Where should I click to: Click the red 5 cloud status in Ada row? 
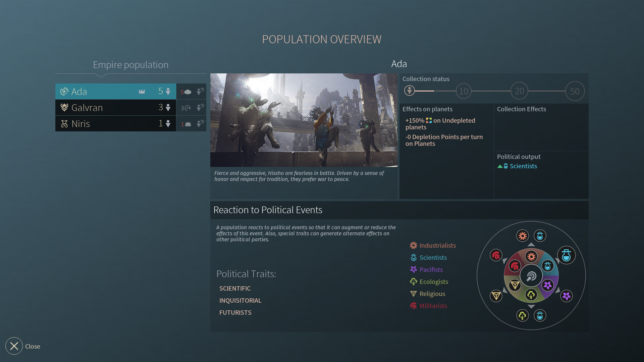point(186,92)
